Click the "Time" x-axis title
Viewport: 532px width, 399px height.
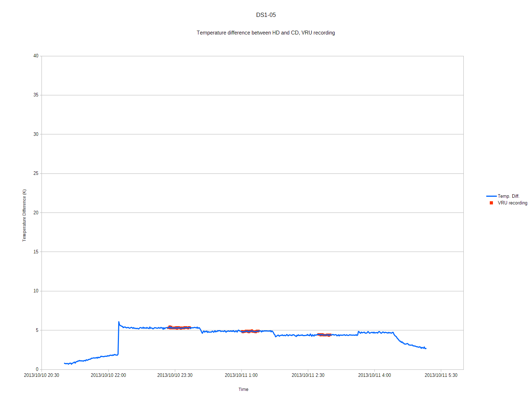pyautogui.click(x=243, y=389)
